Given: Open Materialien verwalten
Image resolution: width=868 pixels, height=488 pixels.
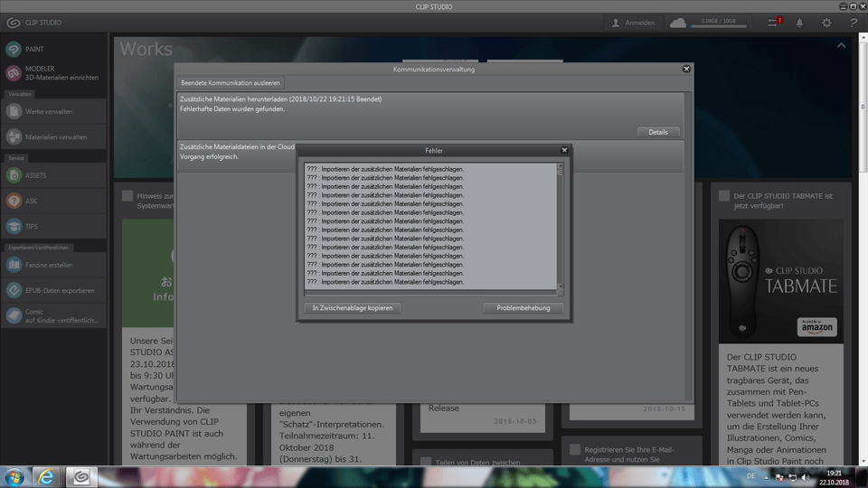Looking at the screenshot, I should tap(53, 136).
